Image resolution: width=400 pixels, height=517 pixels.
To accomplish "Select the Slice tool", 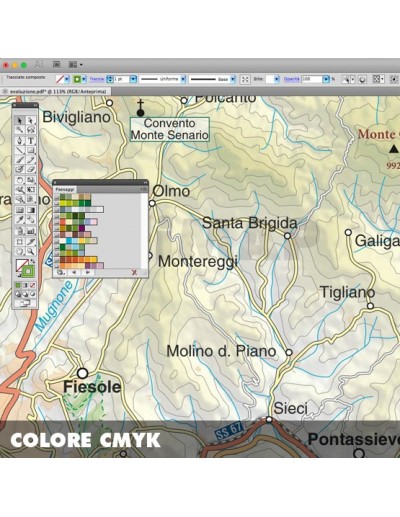I will pyautogui.click(x=31, y=242).
